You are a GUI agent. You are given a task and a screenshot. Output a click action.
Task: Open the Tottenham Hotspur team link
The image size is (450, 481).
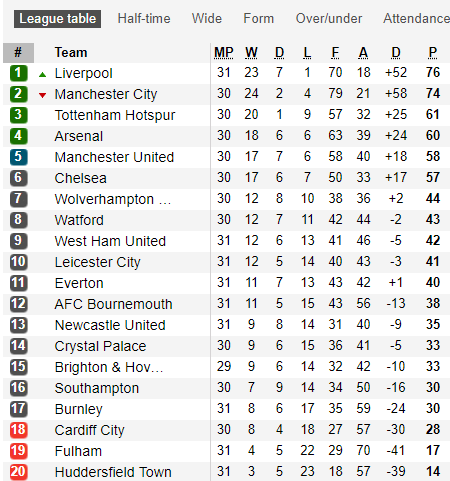(115, 115)
